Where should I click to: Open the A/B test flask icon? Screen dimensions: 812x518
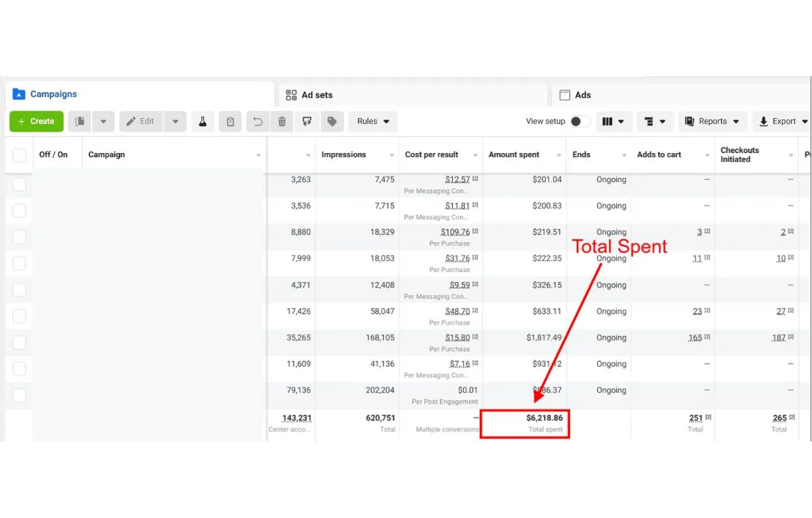[201, 121]
